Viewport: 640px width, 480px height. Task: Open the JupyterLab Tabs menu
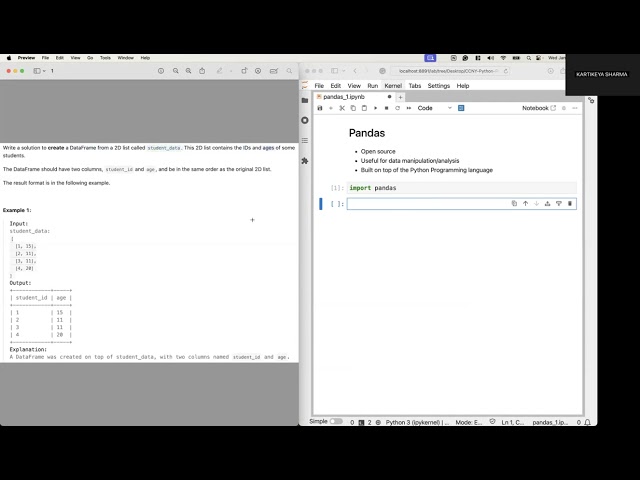[415, 86]
